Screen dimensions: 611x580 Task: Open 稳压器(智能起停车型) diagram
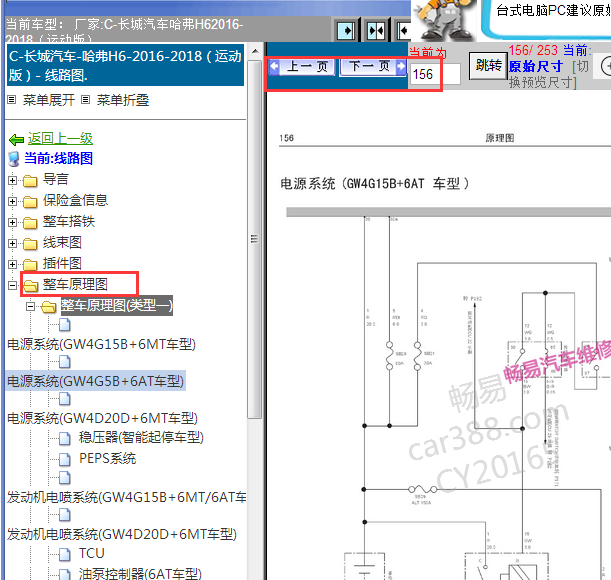pyautogui.click(x=141, y=438)
